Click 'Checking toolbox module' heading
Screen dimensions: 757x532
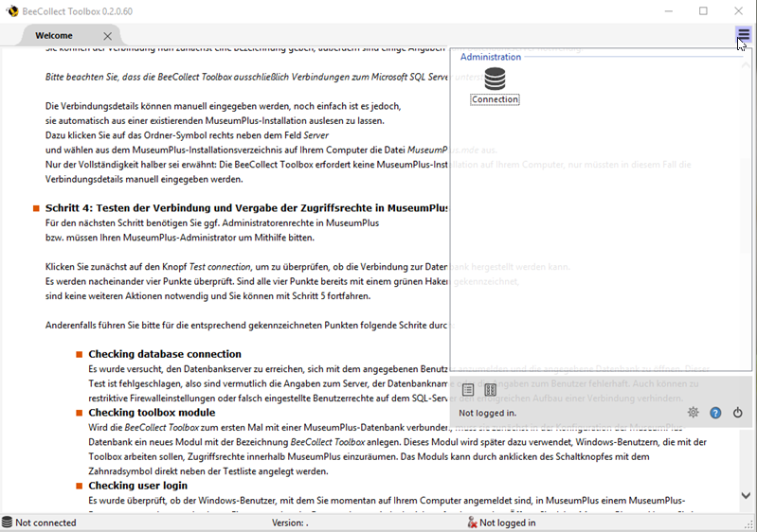pos(152,413)
